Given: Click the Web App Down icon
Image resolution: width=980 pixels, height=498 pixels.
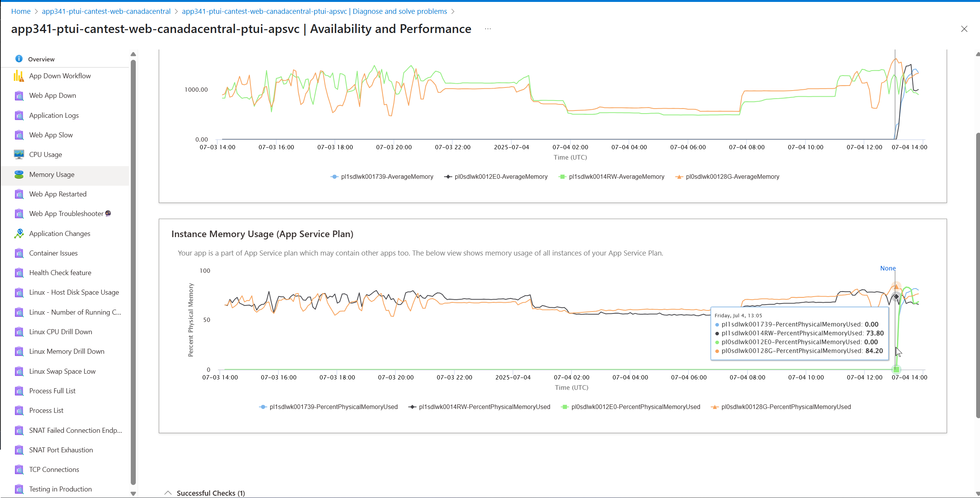Looking at the screenshot, I should (x=19, y=96).
